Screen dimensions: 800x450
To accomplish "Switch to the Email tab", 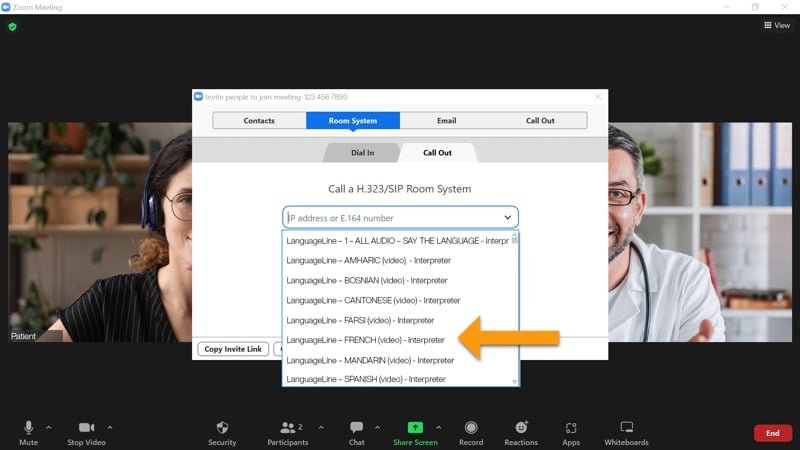I will click(x=447, y=121).
